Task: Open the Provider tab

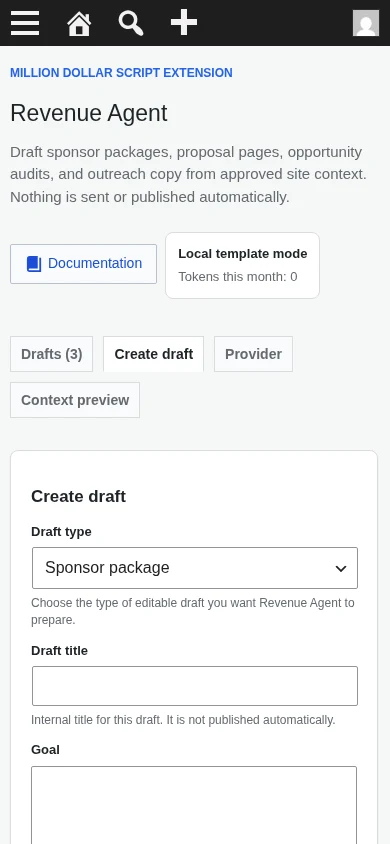Action: pyautogui.click(x=253, y=354)
